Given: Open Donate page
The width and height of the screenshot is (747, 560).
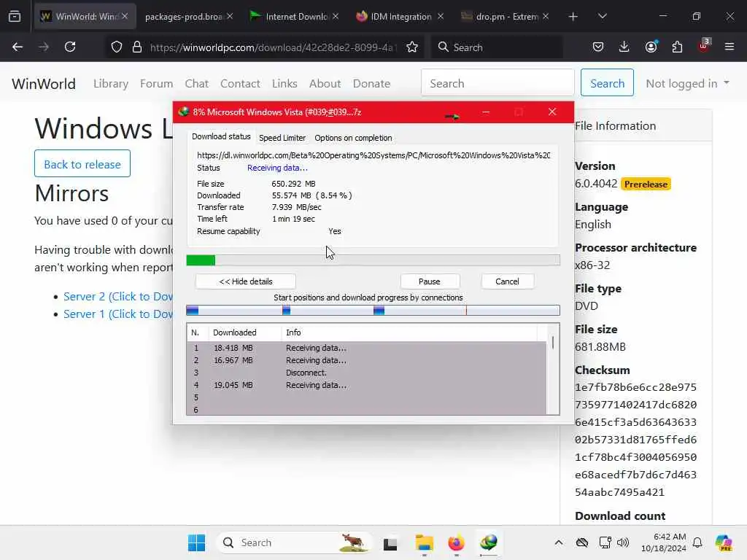Looking at the screenshot, I should pyautogui.click(x=371, y=83).
